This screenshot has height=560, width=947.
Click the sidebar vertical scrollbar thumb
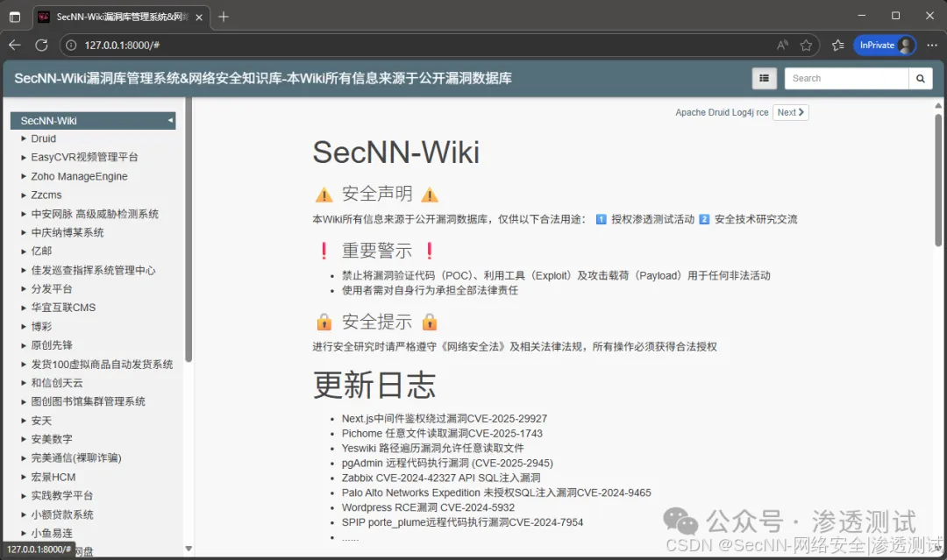[x=189, y=230]
